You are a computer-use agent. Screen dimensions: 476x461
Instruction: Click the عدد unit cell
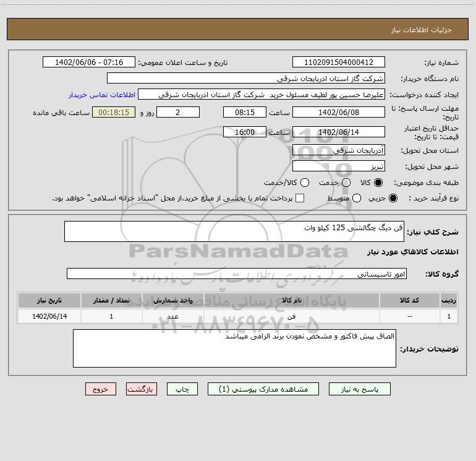point(172,316)
